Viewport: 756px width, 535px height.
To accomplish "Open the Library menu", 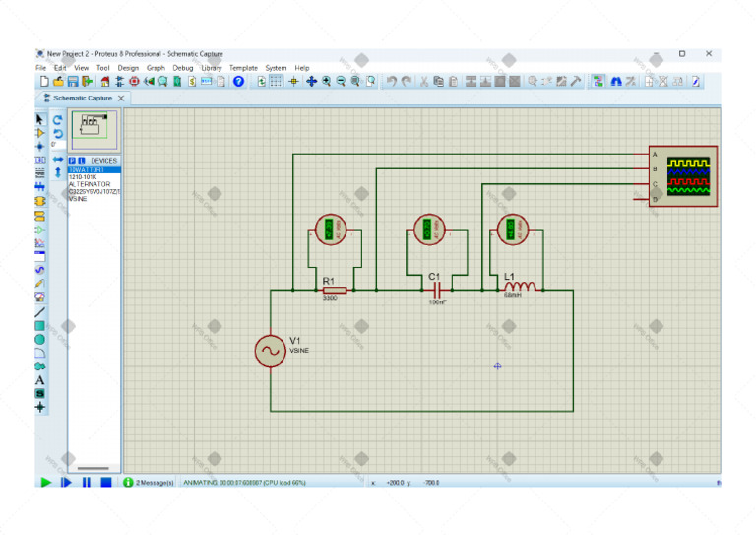I will click(212, 68).
